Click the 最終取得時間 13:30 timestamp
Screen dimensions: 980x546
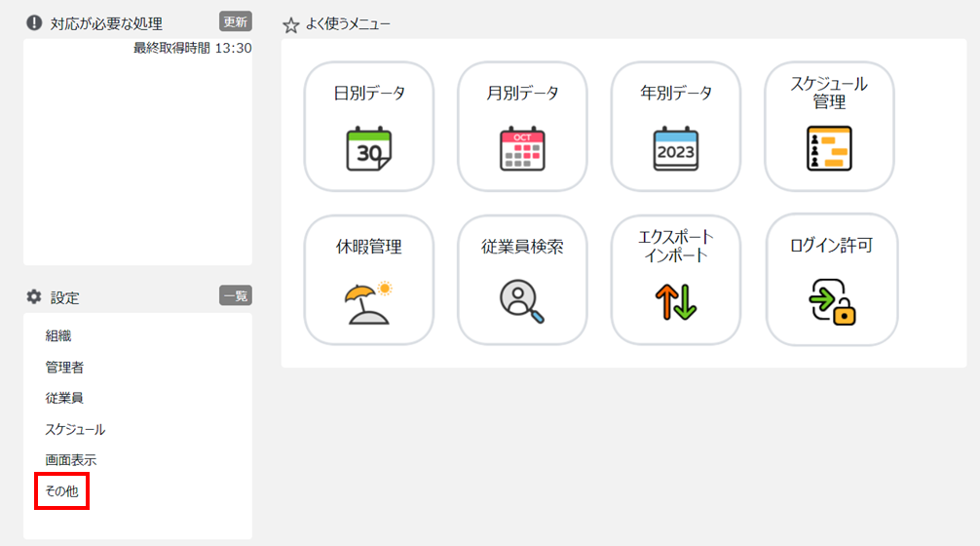coord(193,48)
